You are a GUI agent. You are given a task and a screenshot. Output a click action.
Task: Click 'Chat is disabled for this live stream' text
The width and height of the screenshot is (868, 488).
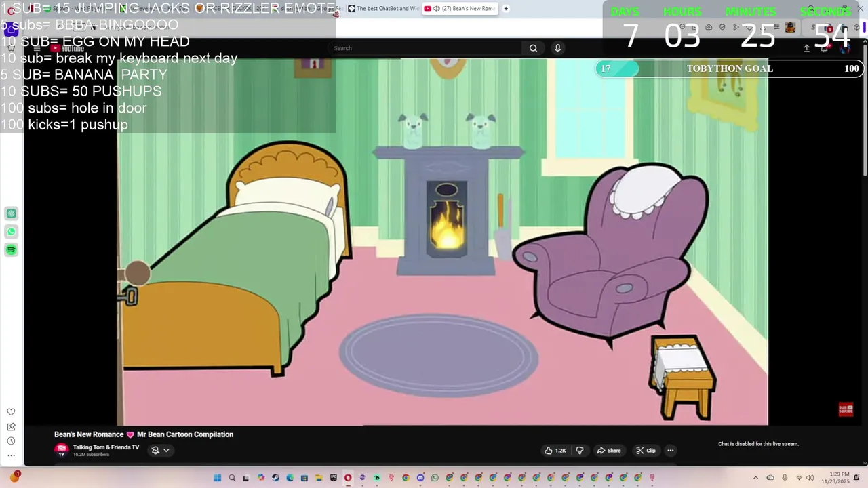coord(758,444)
